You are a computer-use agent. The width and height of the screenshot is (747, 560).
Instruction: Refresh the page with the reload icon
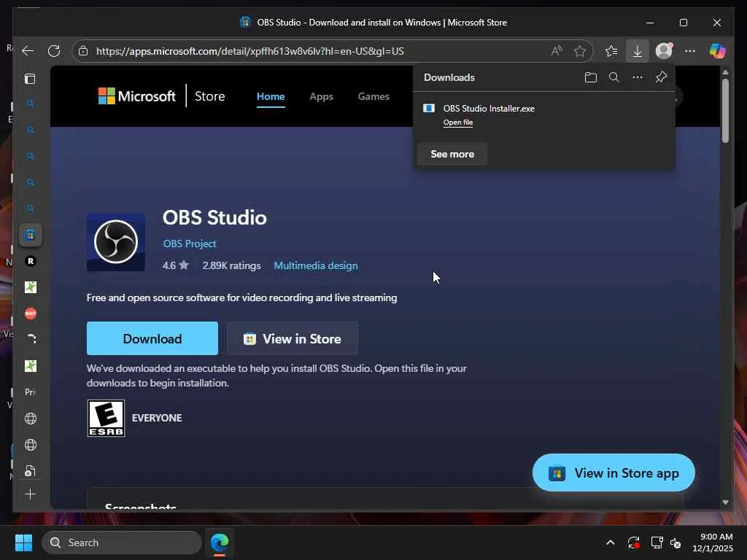point(54,51)
